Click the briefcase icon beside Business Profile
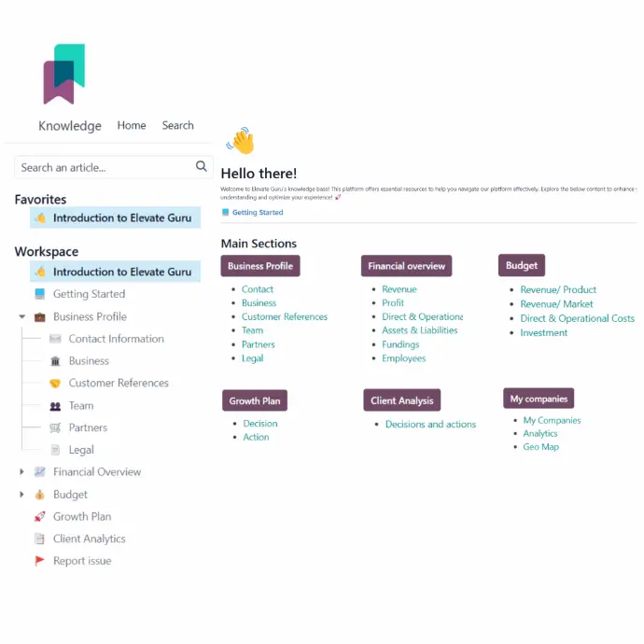Viewport: 644px width, 644px height. [x=40, y=316]
